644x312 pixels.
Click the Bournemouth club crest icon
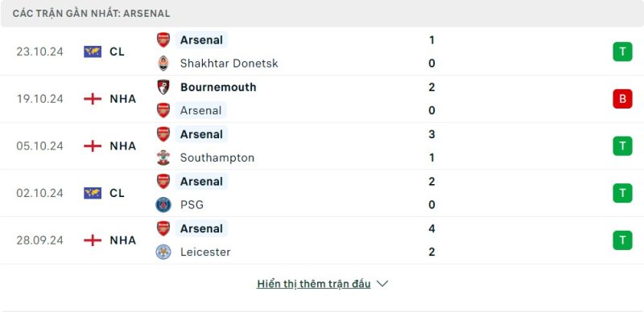pyautogui.click(x=163, y=87)
